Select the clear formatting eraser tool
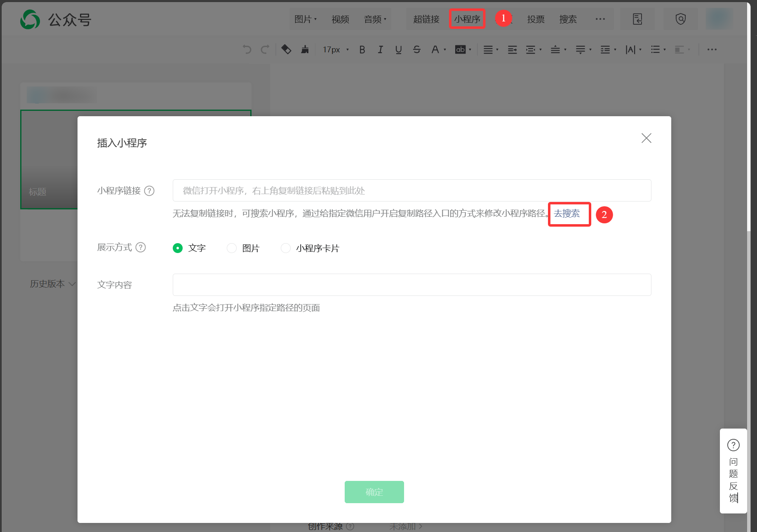The width and height of the screenshot is (757, 532). click(x=286, y=49)
